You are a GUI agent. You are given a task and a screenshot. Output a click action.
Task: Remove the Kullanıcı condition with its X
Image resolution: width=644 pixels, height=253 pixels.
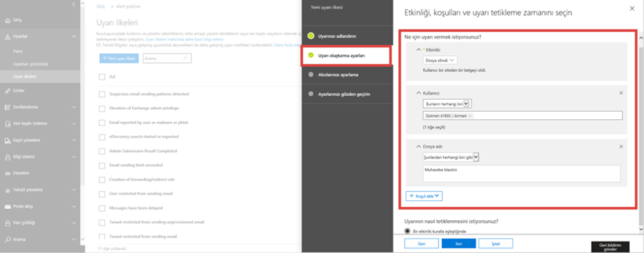tap(621, 93)
